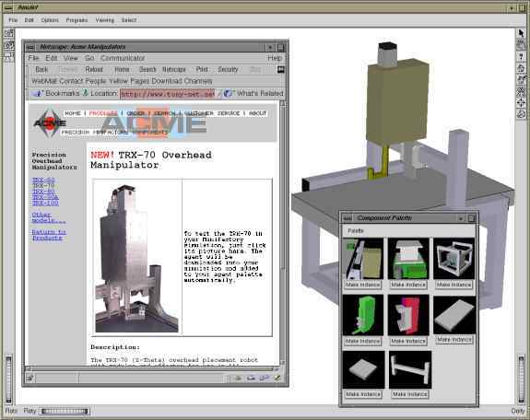Open viewer help question-mark icon
This screenshot has width=530, height=420.
[521, 56]
